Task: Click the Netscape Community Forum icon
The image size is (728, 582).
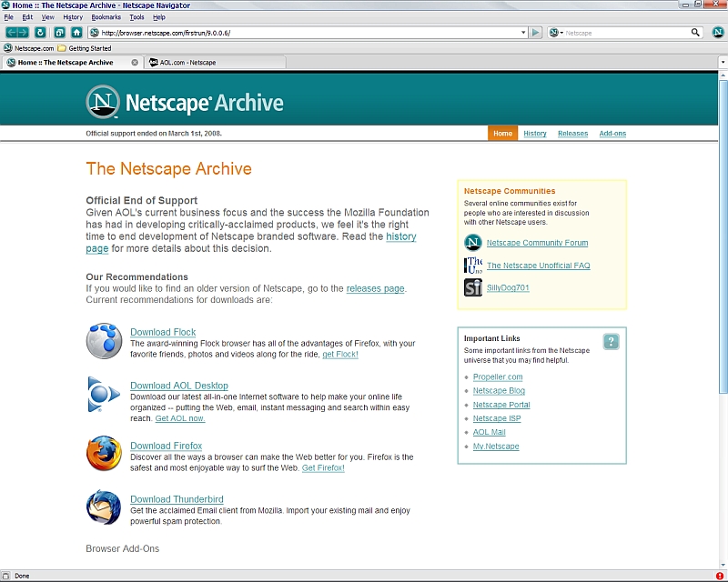Action: (473, 242)
